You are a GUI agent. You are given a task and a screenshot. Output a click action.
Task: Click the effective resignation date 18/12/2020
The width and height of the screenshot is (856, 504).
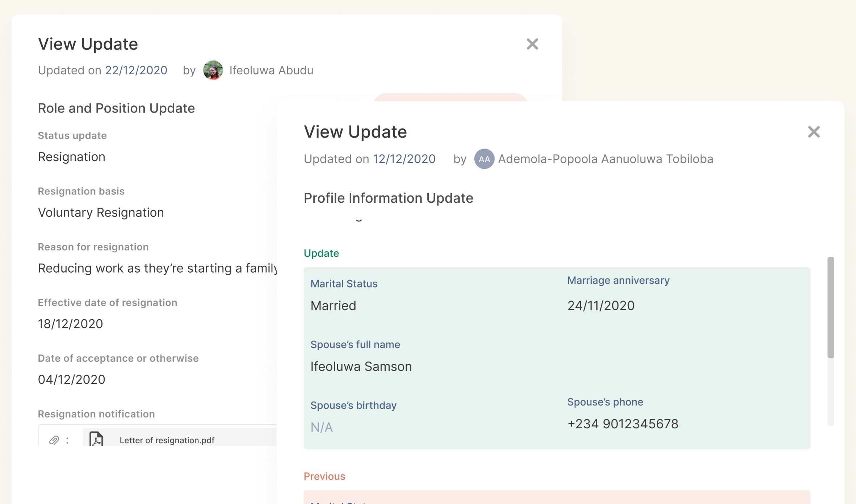coord(71,324)
